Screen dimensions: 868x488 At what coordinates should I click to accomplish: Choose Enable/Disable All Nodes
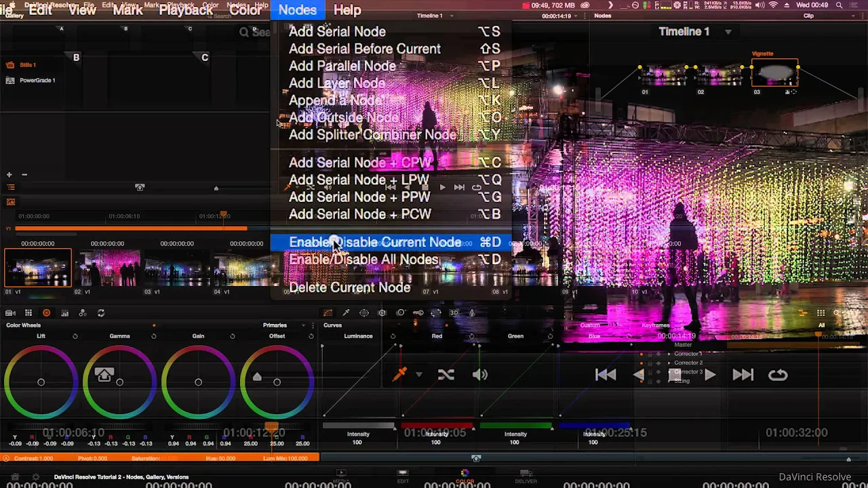[x=391, y=260]
